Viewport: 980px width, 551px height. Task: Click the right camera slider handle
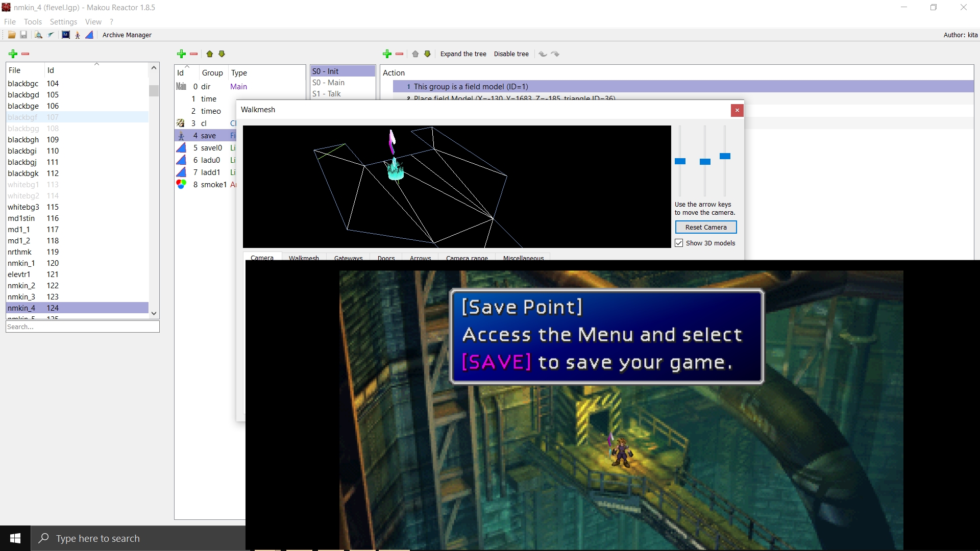click(725, 156)
